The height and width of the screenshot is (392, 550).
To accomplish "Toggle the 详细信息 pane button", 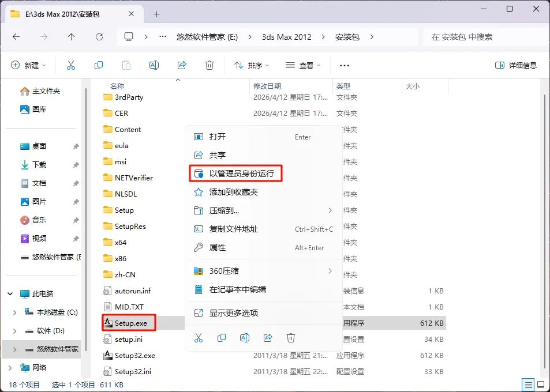I will coord(515,65).
